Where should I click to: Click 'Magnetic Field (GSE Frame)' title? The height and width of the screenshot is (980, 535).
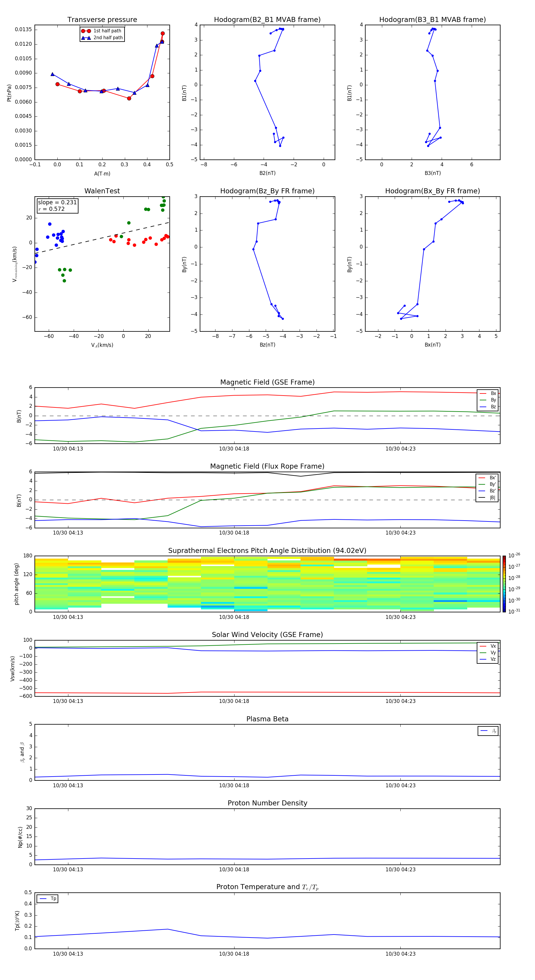click(x=267, y=382)
